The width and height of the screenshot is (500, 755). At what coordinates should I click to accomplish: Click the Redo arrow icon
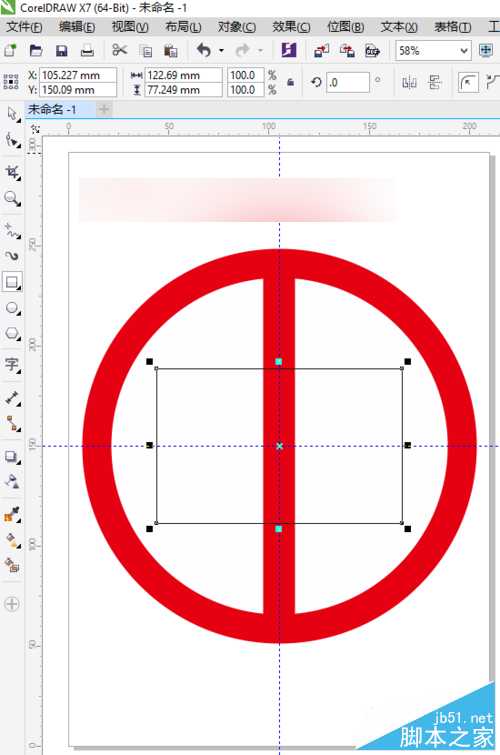(242, 50)
